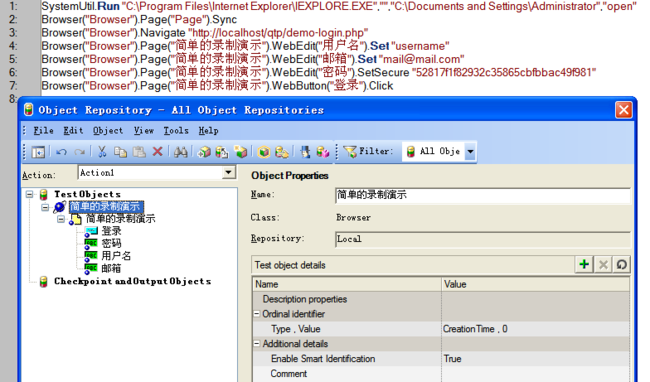Click script line 3 Navigate URL
The width and height of the screenshot is (650, 382).
pos(205,33)
